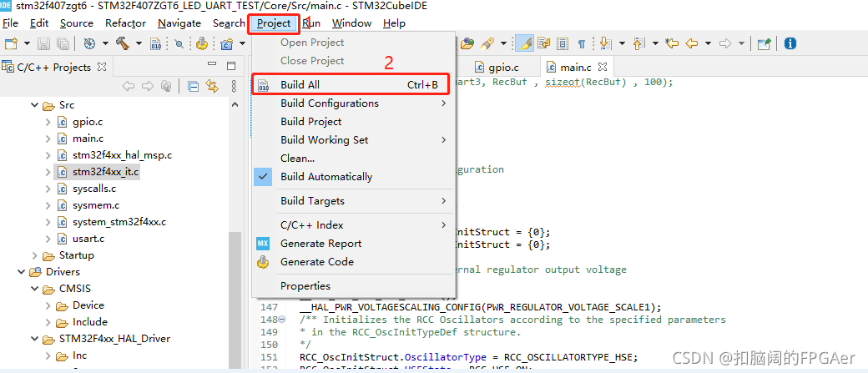Open the hammer Build dropdown arrow
This screenshot has width=868, height=373.
tap(139, 43)
